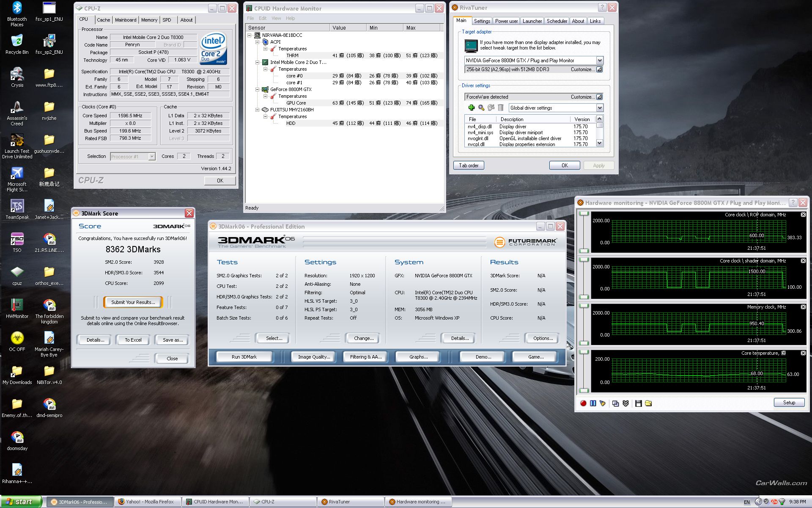Start recording in the Hardware monitoring log toolbar
The height and width of the screenshot is (508, 812).
pyautogui.click(x=583, y=403)
